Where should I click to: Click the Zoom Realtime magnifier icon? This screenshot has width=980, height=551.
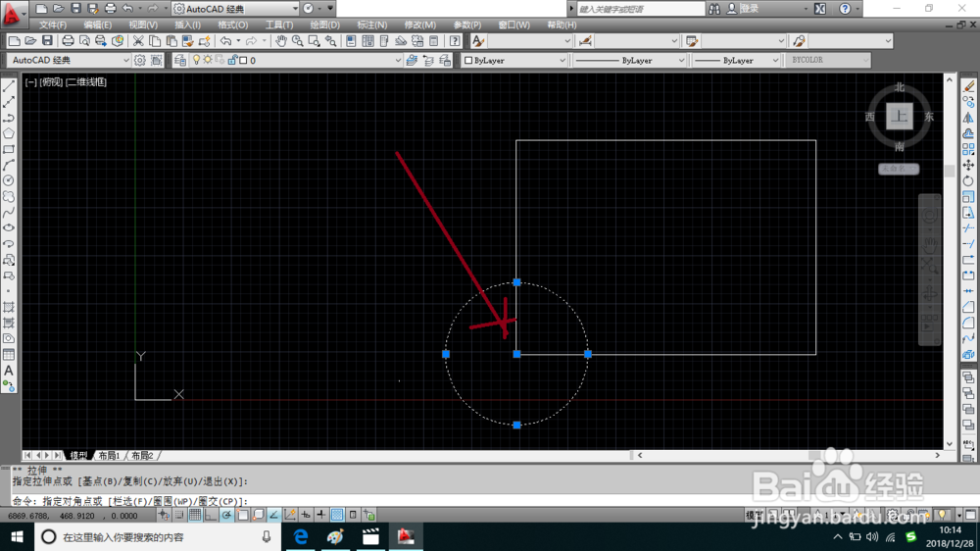pyautogui.click(x=298, y=41)
